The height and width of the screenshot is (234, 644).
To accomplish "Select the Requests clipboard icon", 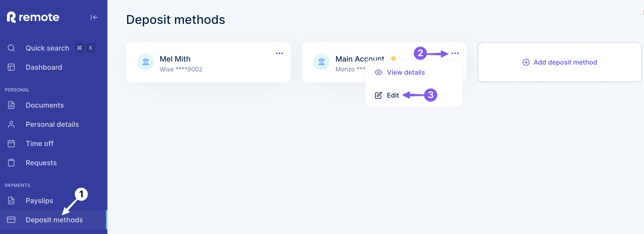I will [11, 163].
